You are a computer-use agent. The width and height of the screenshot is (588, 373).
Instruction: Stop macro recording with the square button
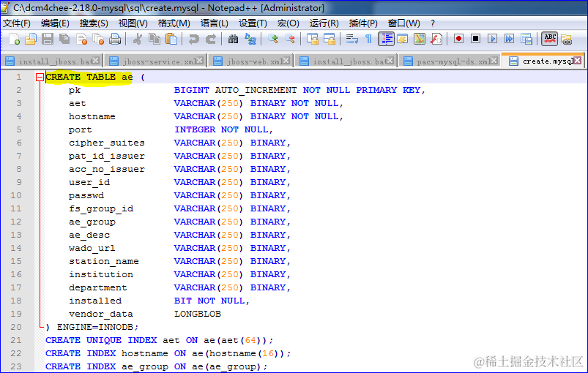pos(475,39)
